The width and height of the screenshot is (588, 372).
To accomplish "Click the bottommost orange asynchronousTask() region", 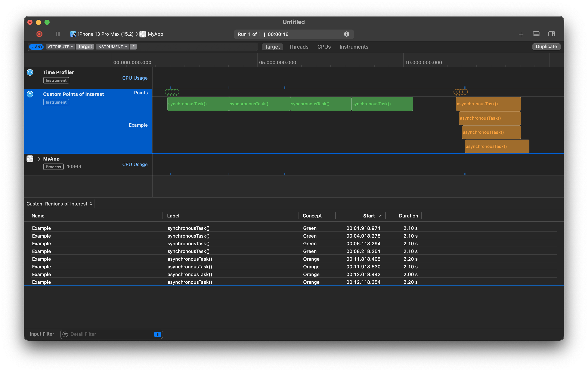I will [497, 146].
